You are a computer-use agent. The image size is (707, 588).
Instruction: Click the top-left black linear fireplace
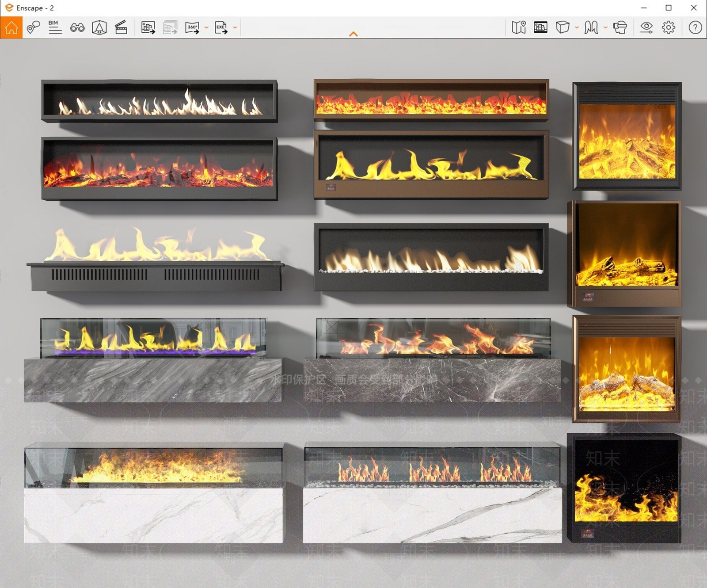(159, 101)
